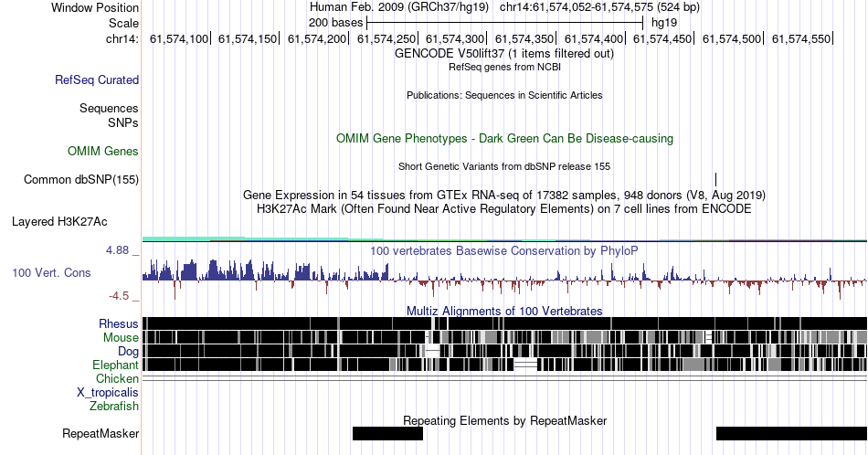Click the Dog species label
Image resolution: width=868 pixels, height=455 pixels.
tap(129, 352)
